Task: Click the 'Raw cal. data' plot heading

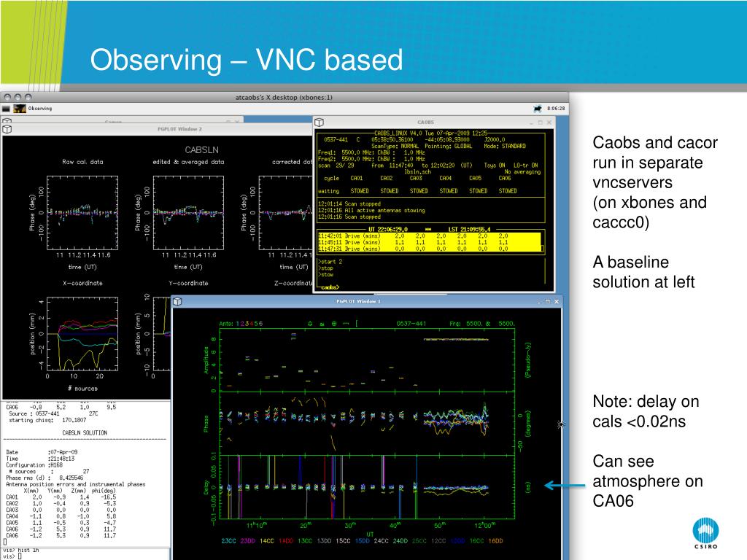Action: pos(82,162)
